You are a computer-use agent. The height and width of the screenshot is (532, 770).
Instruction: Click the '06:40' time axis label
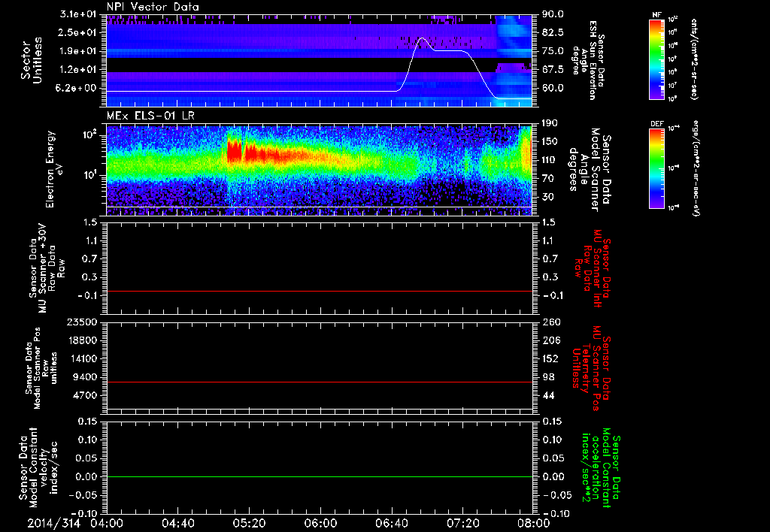pos(391,523)
